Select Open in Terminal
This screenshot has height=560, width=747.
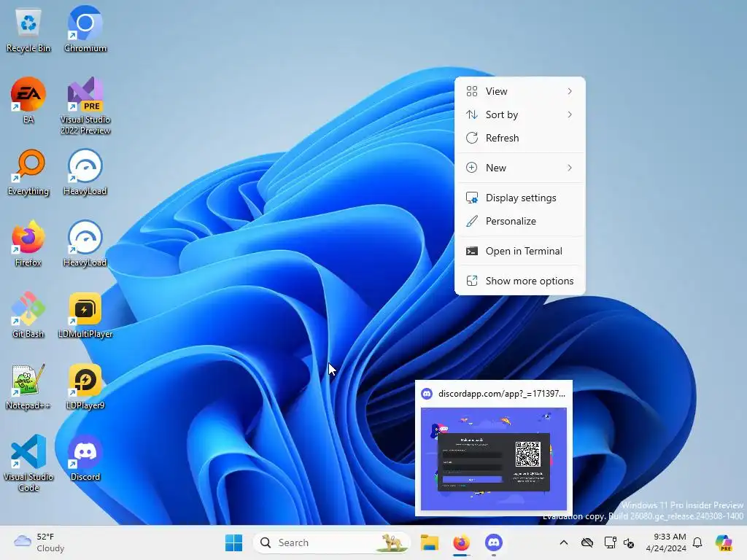(519, 251)
